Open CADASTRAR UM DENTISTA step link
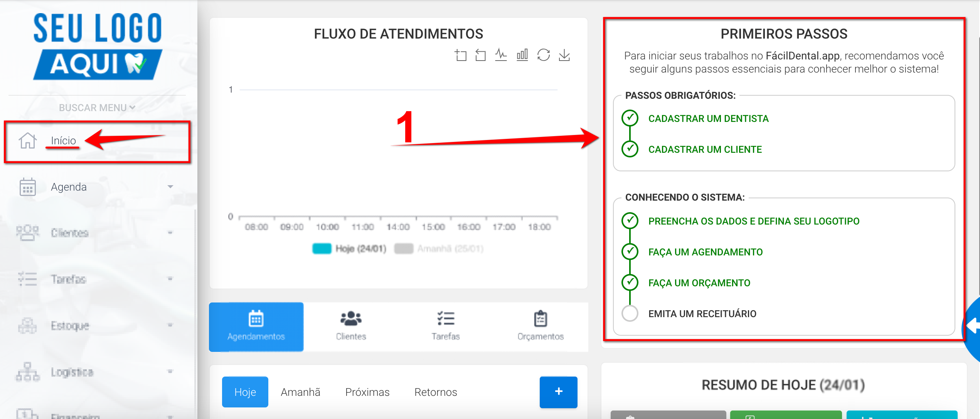 pos(709,118)
